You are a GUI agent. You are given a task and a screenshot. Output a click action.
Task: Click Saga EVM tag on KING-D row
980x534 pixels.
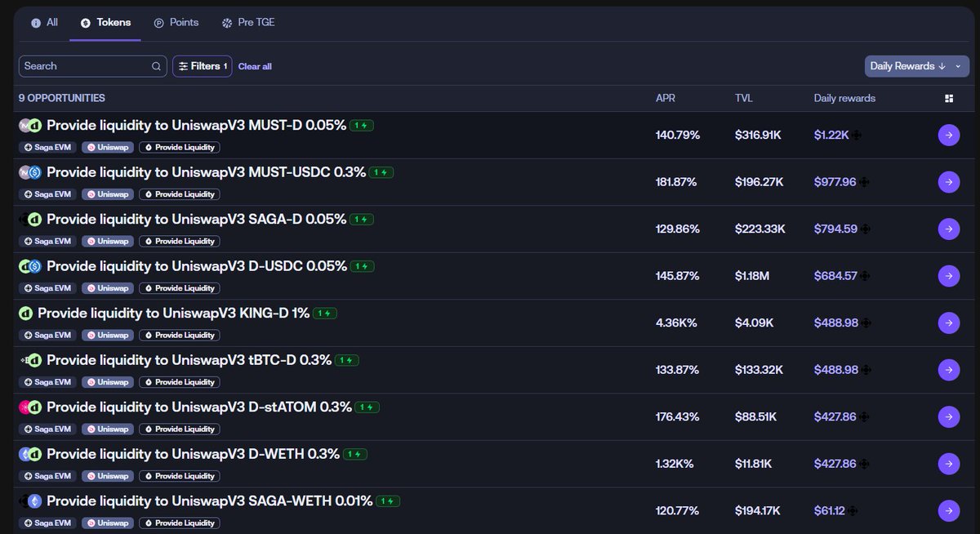coord(48,336)
